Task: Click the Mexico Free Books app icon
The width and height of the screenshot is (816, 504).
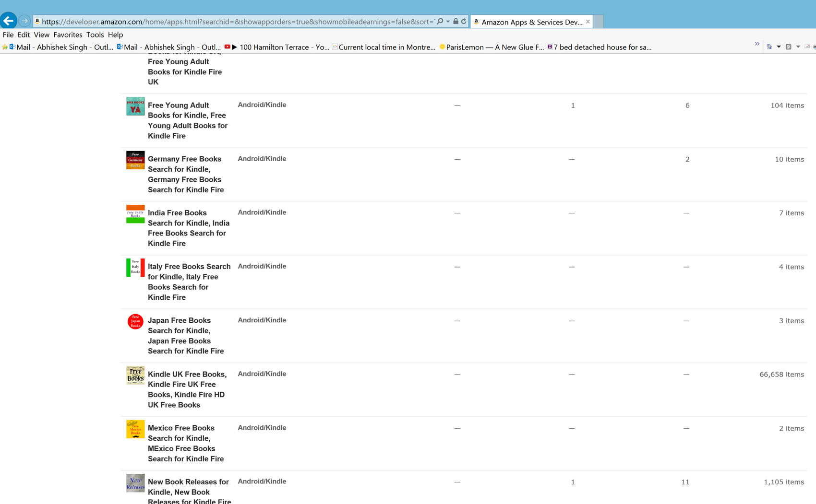Action: tap(135, 429)
